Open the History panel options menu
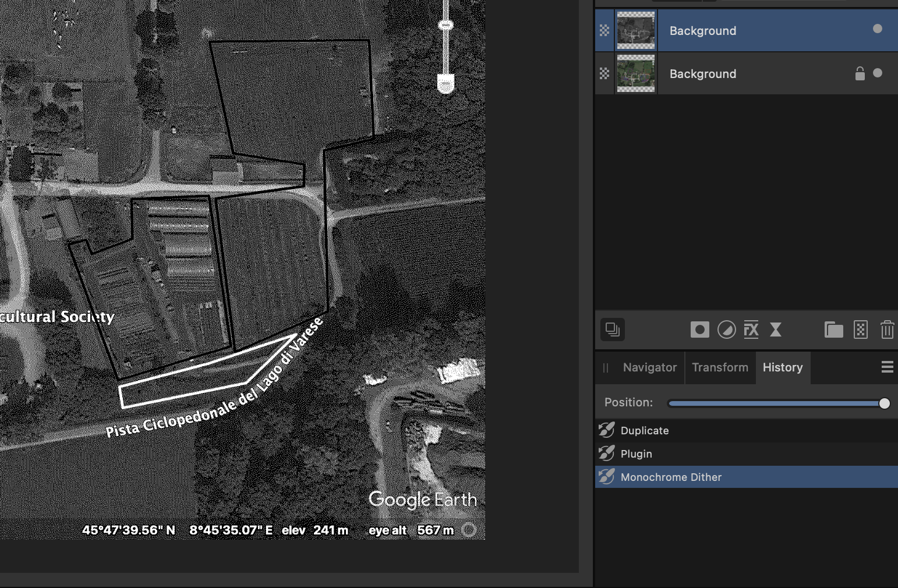 click(887, 367)
